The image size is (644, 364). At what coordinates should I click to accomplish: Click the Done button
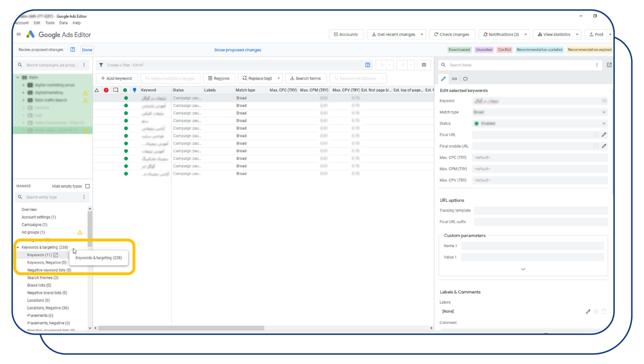tap(87, 50)
